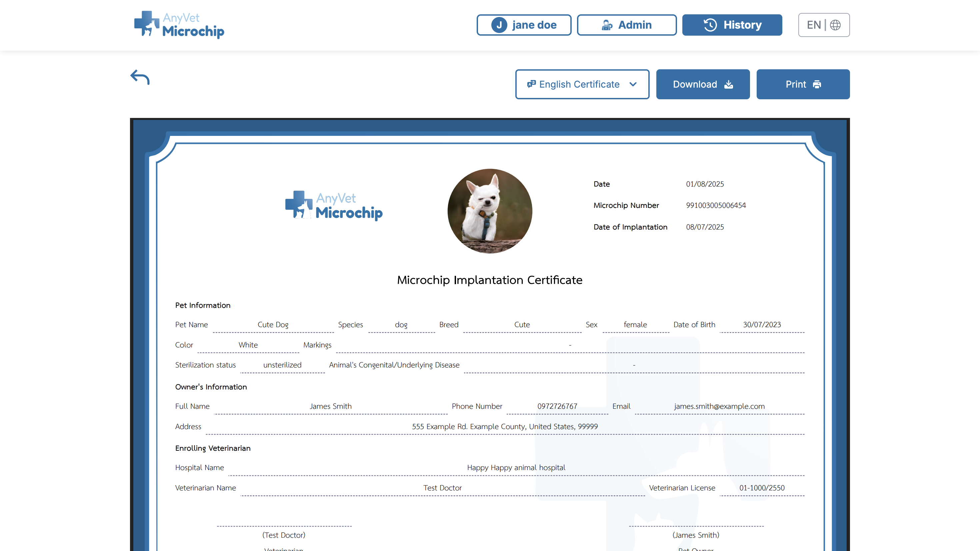Expand the certificate language selector chevron
The width and height of the screenshot is (980, 551).
(x=633, y=84)
